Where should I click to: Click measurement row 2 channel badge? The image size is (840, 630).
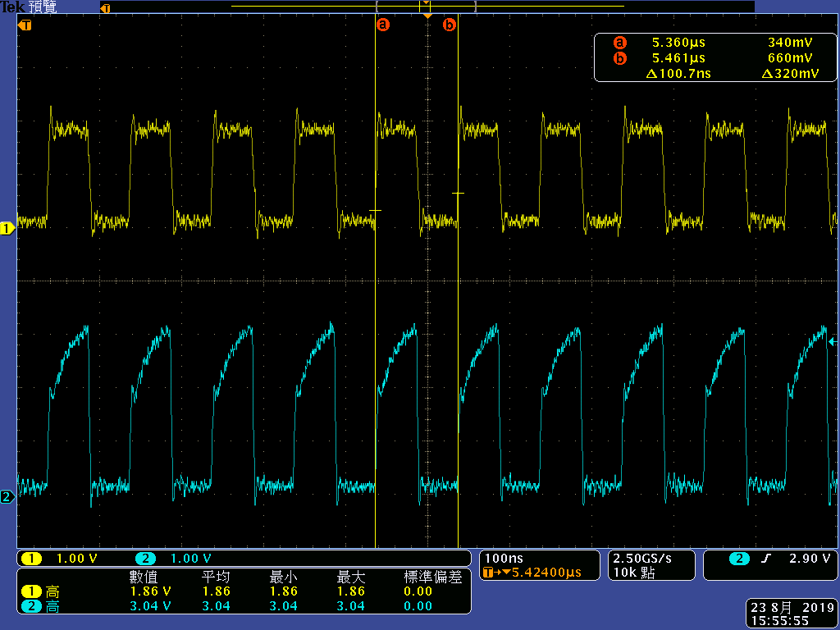coord(31,606)
